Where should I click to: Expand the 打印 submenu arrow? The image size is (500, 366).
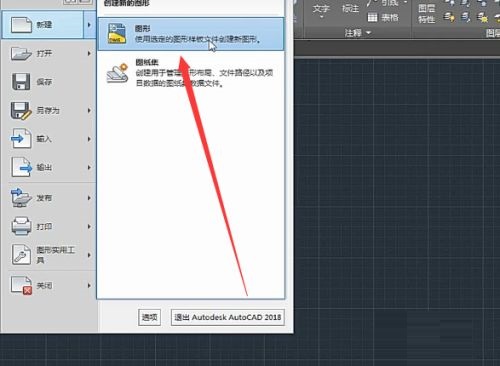[89, 226]
